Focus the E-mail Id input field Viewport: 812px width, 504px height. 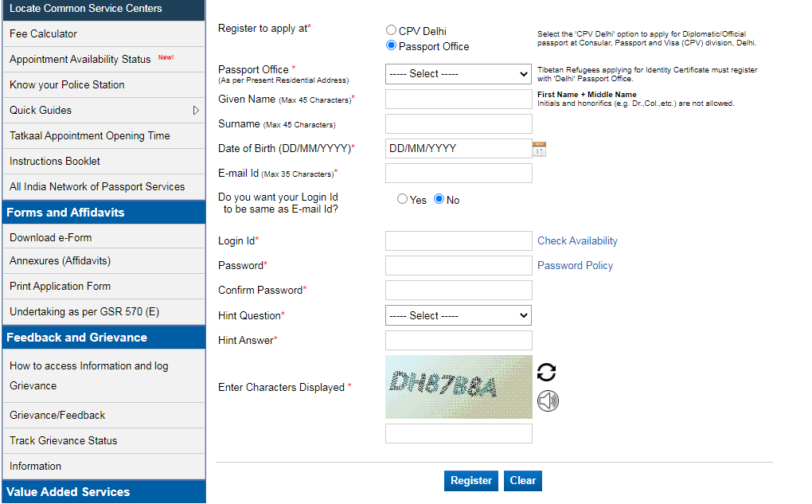(x=459, y=174)
